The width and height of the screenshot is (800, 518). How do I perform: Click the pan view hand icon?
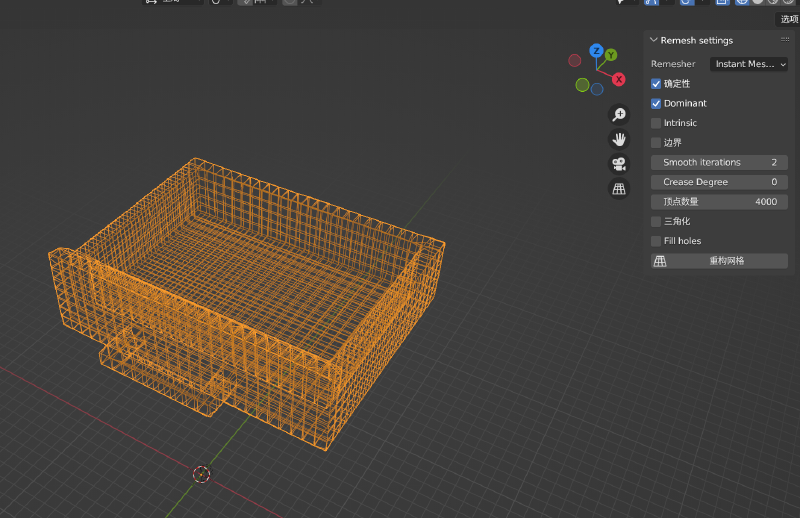click(619, 139)
